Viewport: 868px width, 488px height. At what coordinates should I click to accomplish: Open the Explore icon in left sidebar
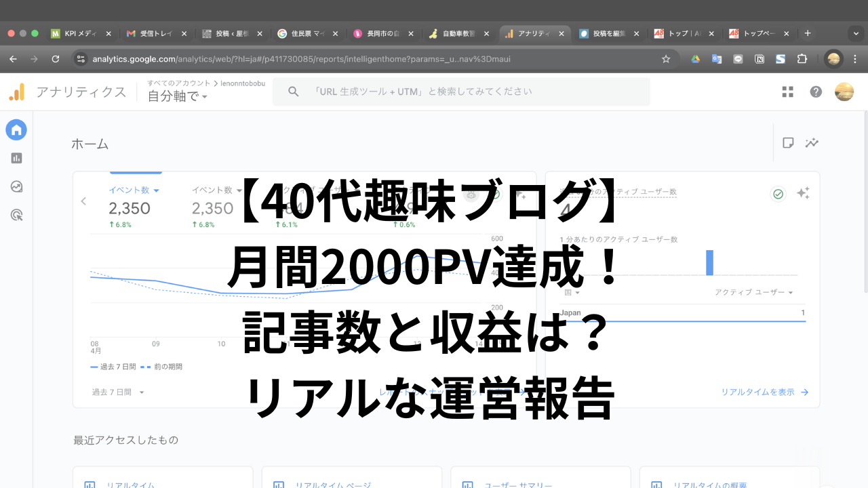[x=16, y=186]
